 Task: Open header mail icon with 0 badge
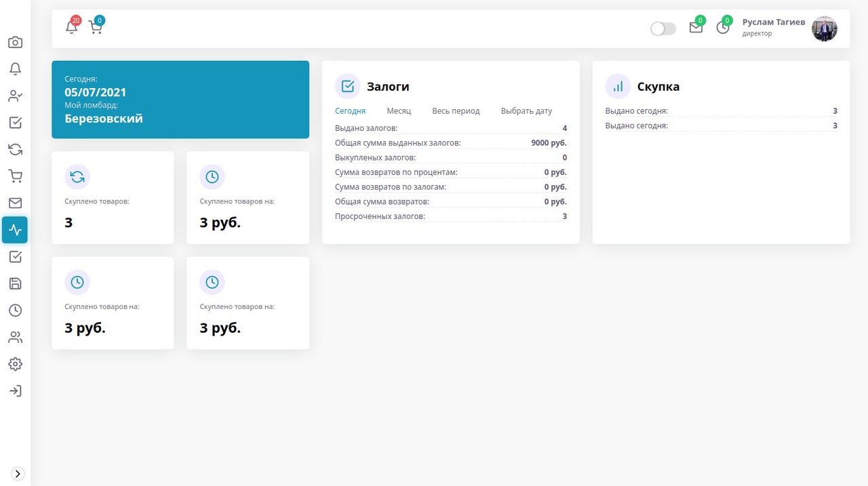pyautogui.click(x=696, y=27)
